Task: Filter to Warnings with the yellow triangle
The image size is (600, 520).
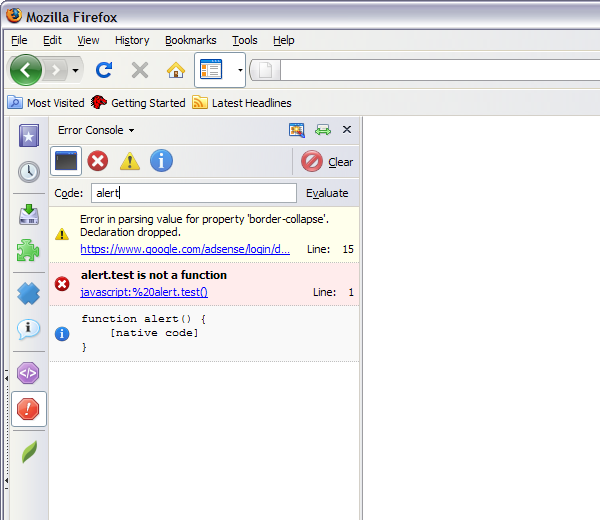Action: [130, 161]
